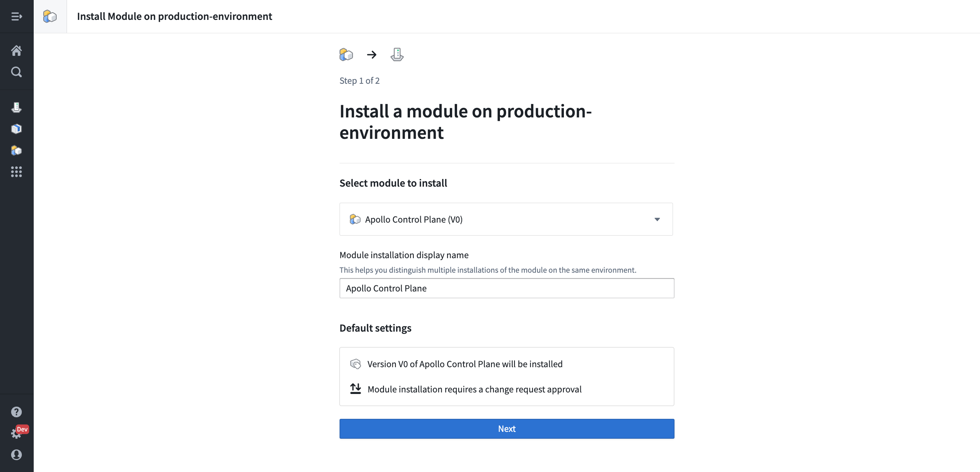Click the search icon in sidebar
Image resolution: width=980 pixels, height=472 pixels.
[x=16, y=72]
